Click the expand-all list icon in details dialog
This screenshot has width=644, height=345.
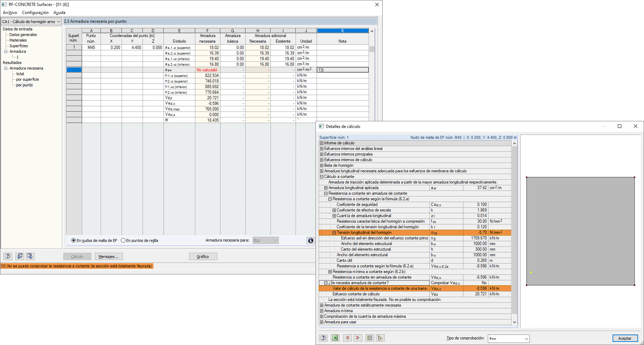pyautogui.click(x=370, y=338)
